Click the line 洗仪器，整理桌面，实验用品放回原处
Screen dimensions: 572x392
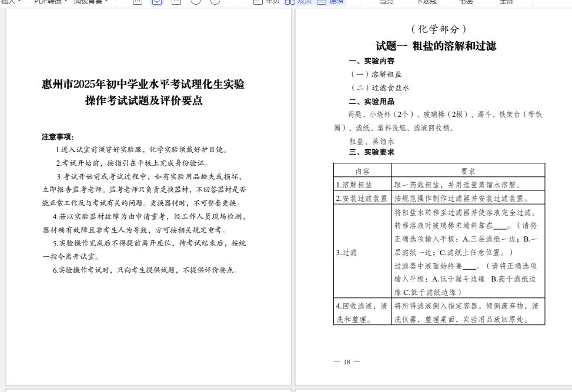(462, 320)
